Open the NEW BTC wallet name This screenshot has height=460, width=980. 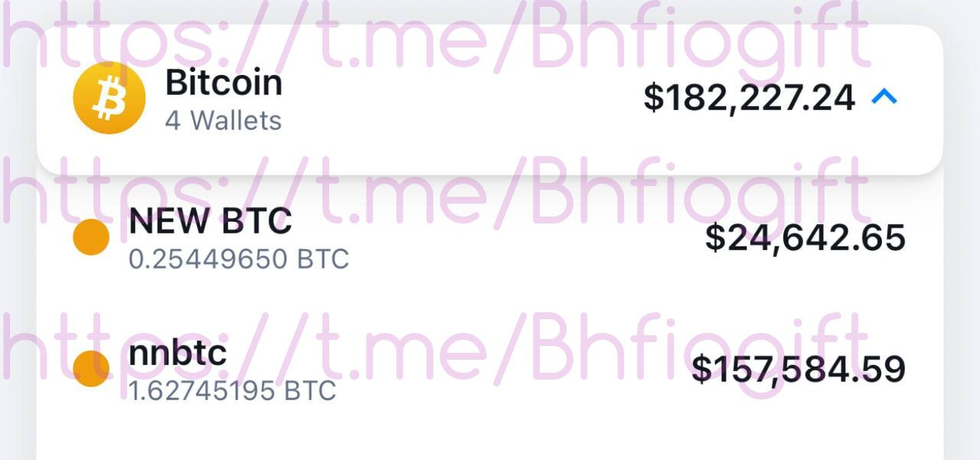point(211,221)
